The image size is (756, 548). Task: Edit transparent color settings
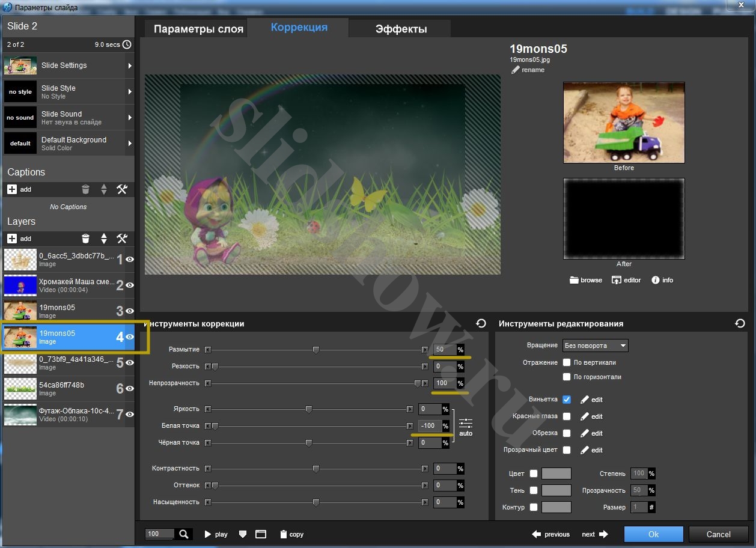[591, 450]
